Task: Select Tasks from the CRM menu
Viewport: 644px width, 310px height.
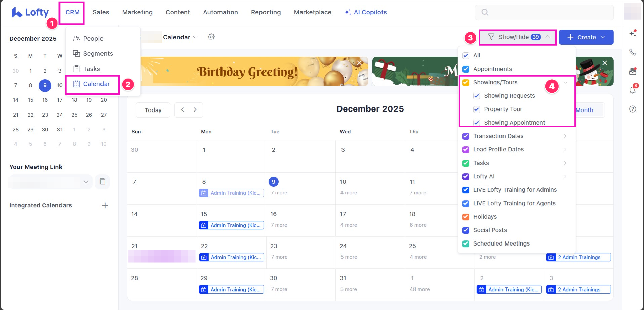Action: 91,69
